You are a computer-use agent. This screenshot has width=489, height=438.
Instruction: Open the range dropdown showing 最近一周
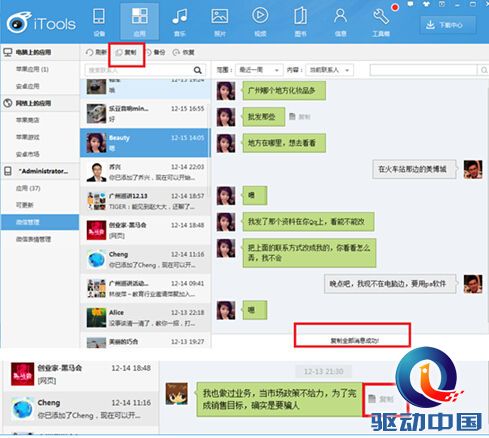259,70
